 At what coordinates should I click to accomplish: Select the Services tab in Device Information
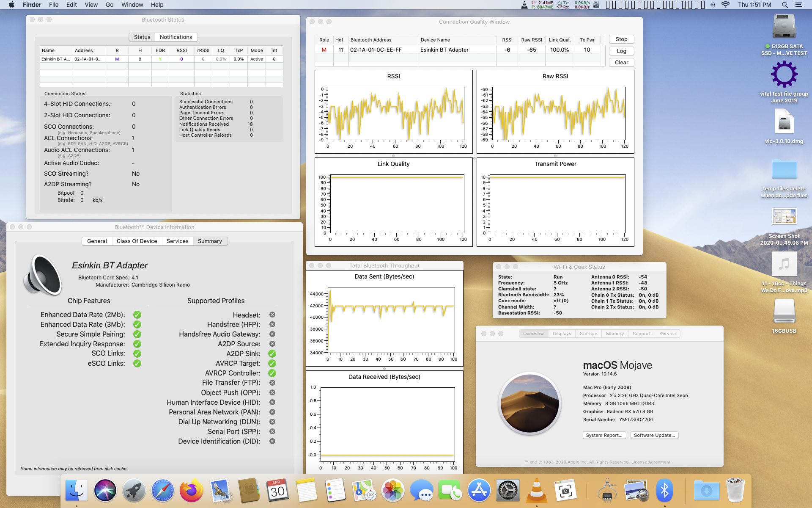click(x=177, y=241)
